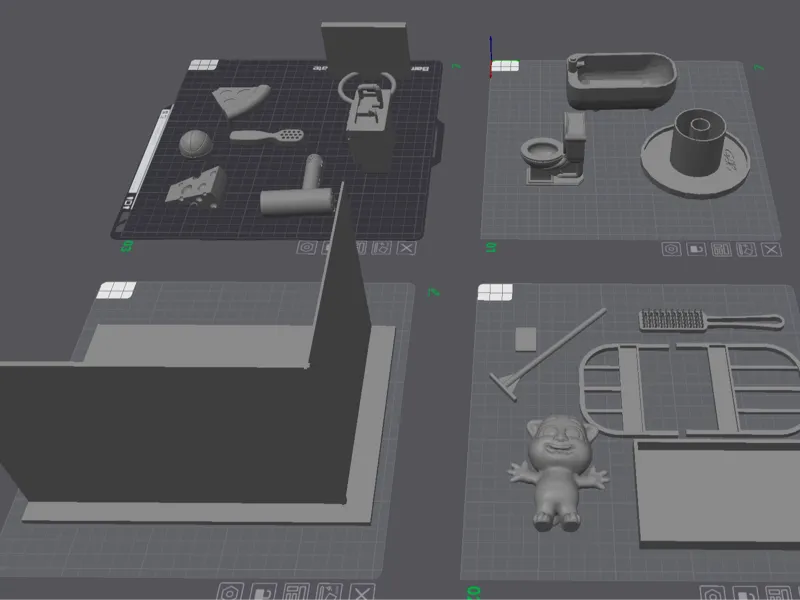800x600 pixels.
Task: Click the auto-orient icon below the bathtub plate
Action: pos(746,249)
